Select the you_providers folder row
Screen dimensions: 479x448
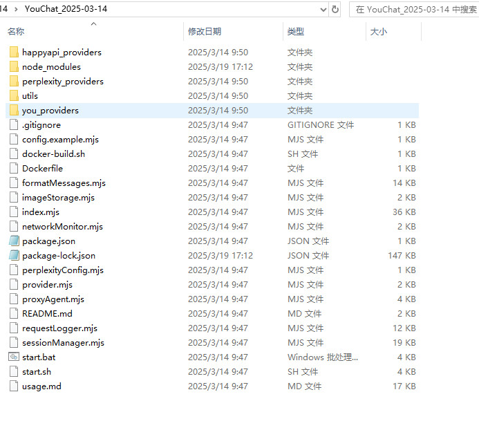tap(50, 111)
